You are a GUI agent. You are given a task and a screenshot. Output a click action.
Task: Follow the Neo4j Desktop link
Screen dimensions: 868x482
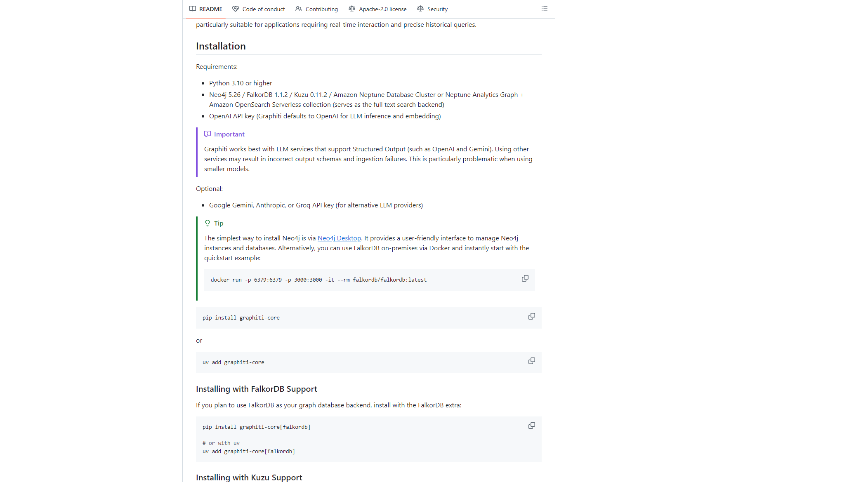[339, 238]
